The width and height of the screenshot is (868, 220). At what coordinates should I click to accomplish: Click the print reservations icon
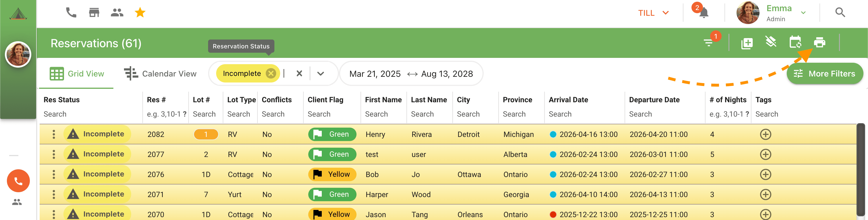tap(819, 43)
